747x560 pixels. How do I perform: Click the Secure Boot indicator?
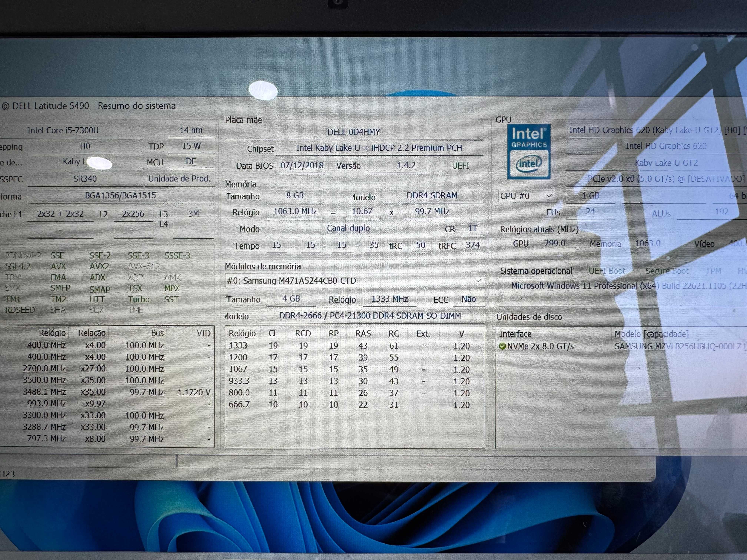667,271
